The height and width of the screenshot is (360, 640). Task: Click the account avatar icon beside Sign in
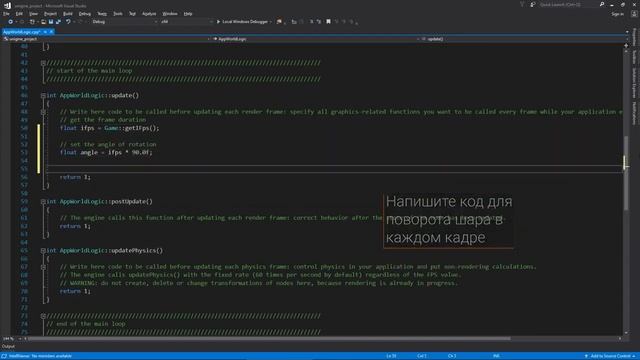(x=634, y=14)
